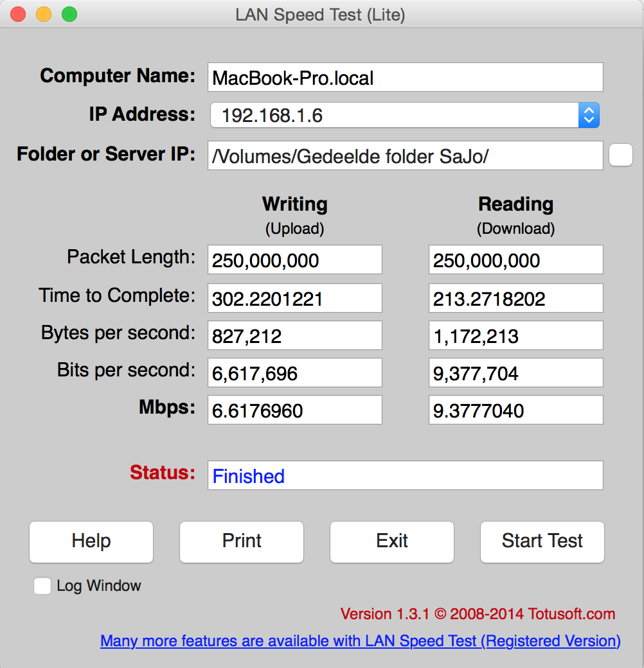644x668 pixels.
Task: Click the Start Test button
Action: (x=542, y=541)
